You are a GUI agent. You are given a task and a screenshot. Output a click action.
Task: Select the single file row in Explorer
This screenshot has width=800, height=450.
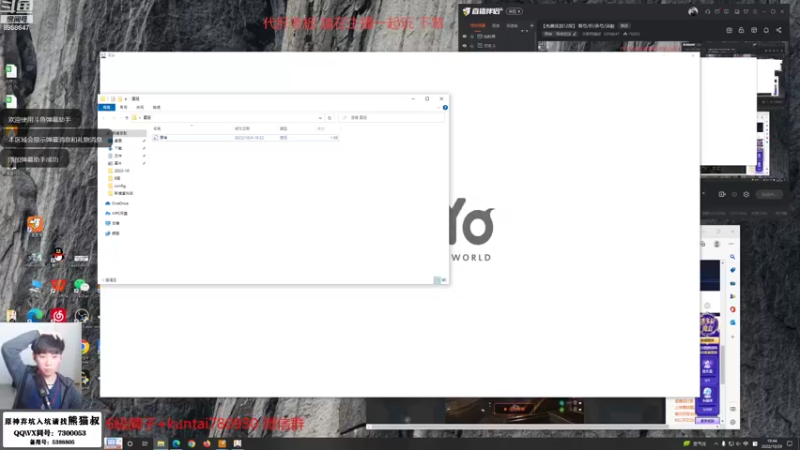pyautogui.click(x=245, y=138)
